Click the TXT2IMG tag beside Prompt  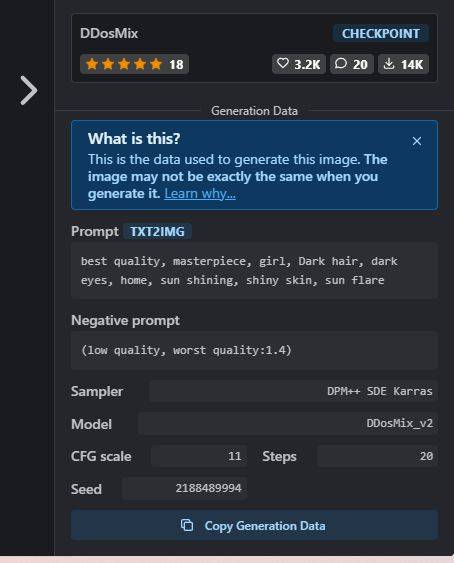[x=157, y=232]
